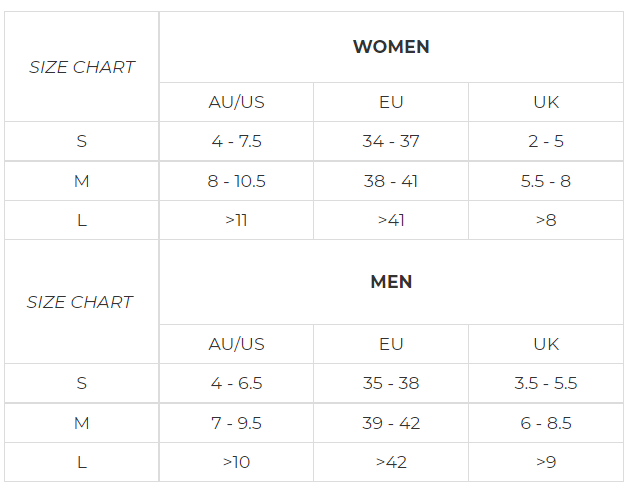
Task: Click women's medium EU cell 38 - 41
Action: [x=391, y=181]
